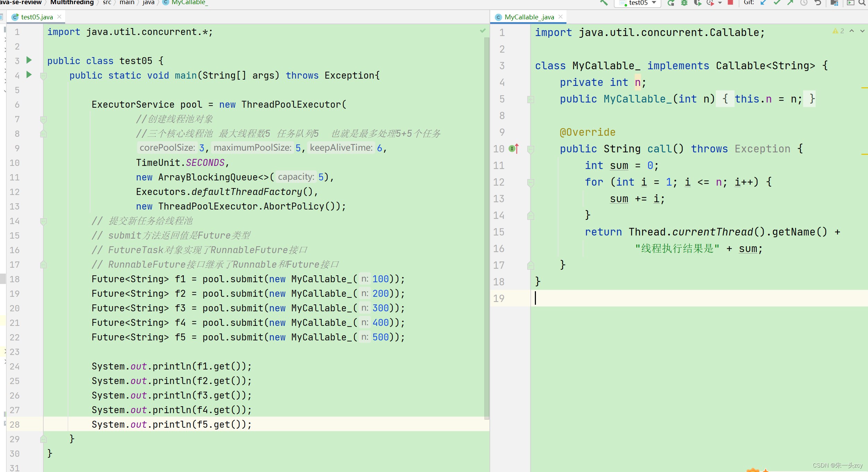
Task: Click the MyCallable_ breadcrumb item
Action: click(185, 2)
